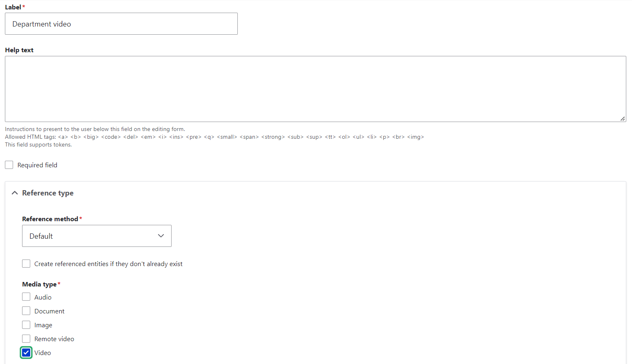This screenshot has width=632, height=364.
Task: Click inside the empty Help text box
Action: coord(315,89)
